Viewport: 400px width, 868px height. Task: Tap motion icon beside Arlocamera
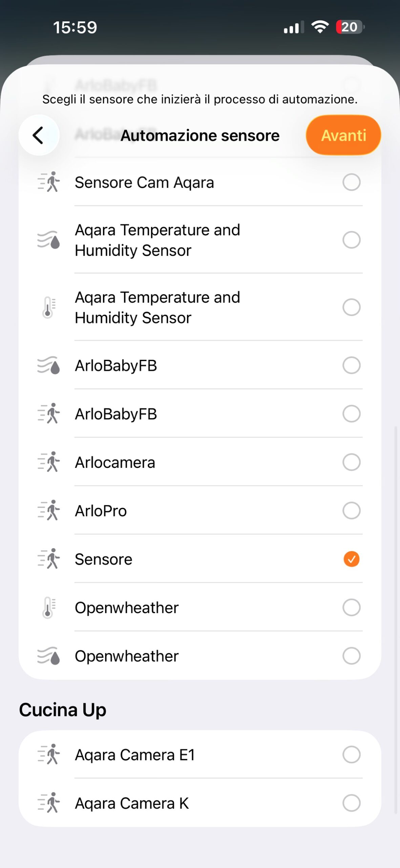(x=49, y=462)
